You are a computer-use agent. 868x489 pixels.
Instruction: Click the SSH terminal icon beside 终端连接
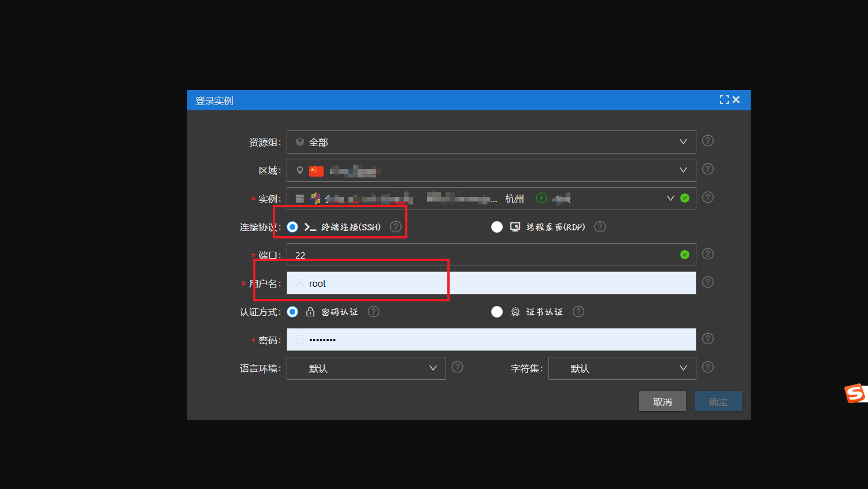309,226
